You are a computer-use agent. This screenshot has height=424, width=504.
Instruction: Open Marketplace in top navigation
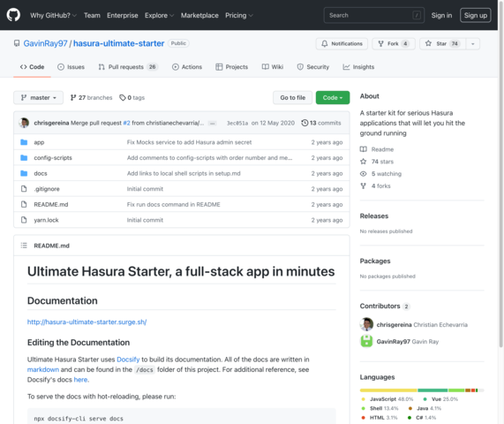coord(199,15)
